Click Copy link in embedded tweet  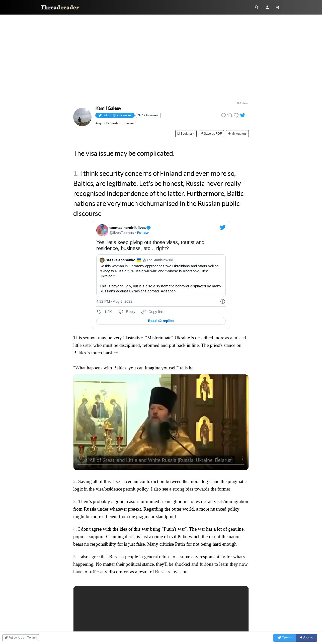152,312
